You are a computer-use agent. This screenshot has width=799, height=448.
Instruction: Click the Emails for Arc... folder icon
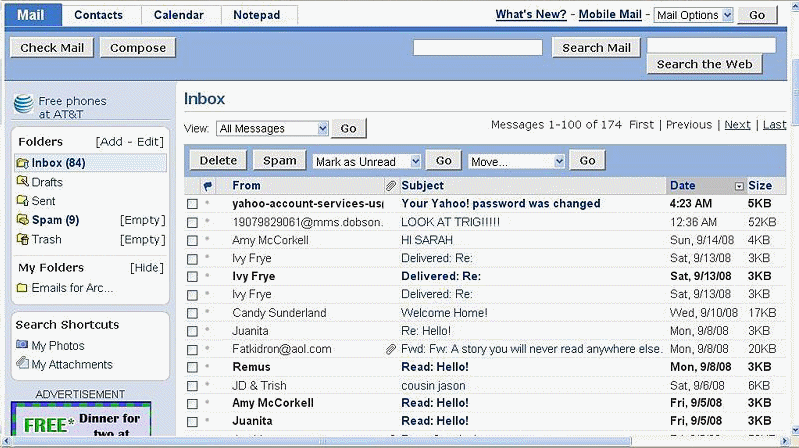point(22,288)
